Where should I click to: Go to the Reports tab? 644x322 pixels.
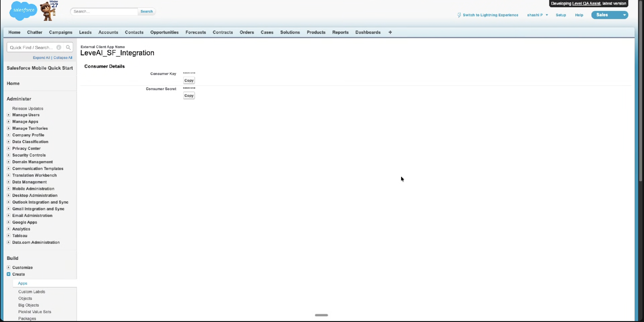(340, 32)
